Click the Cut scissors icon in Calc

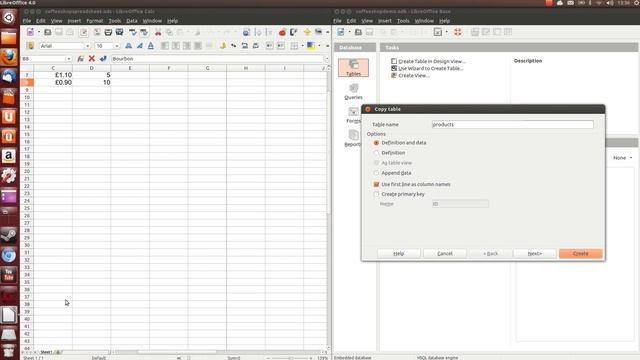coord(158,32)
